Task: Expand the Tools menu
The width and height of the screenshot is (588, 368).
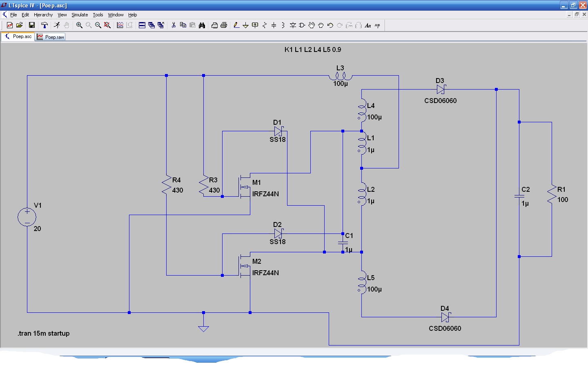Action: 98,15
